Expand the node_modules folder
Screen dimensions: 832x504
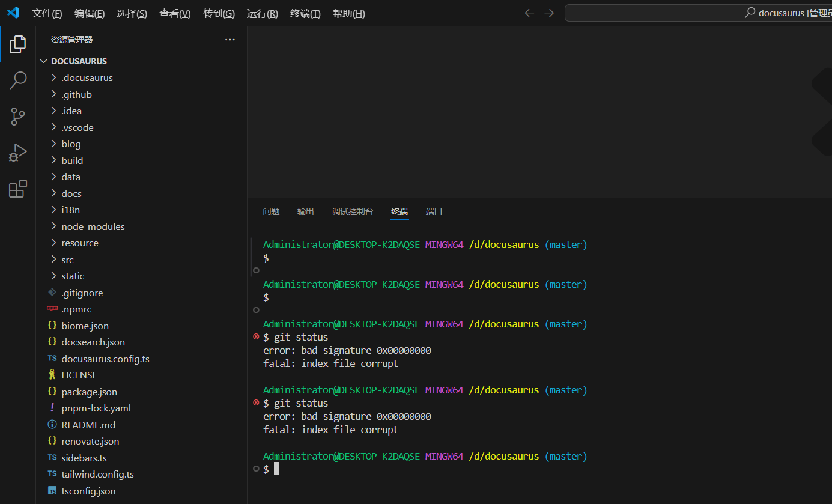53,226
